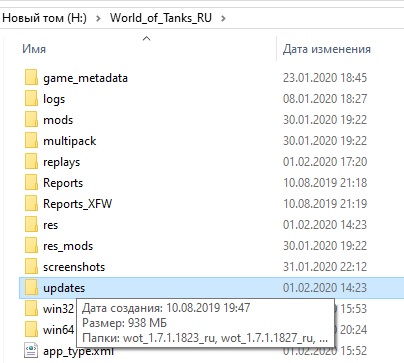404x363 pixels.
Task: Click date 01.02.2020 14:23 of res
Action: pos(325,225)
